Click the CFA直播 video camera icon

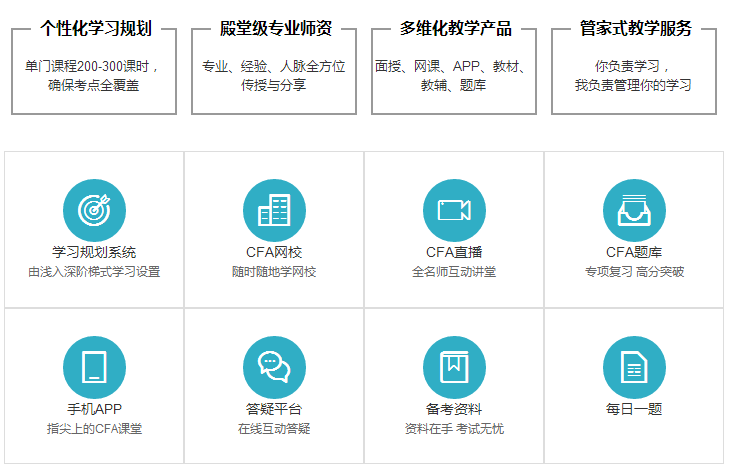click(454, 210)
